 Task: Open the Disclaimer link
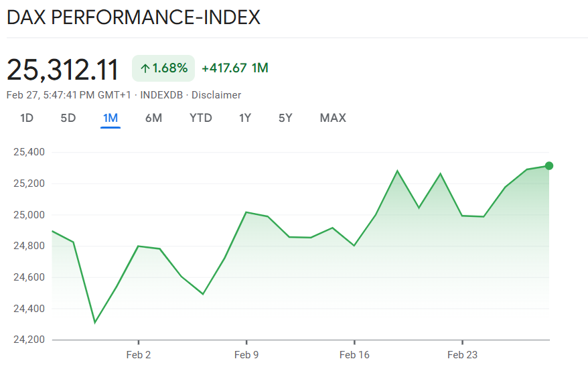point(216,95)
